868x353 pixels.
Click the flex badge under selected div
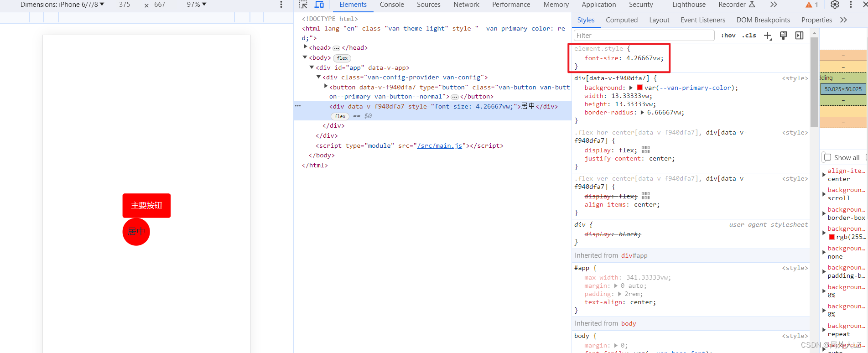pos(340,117)
